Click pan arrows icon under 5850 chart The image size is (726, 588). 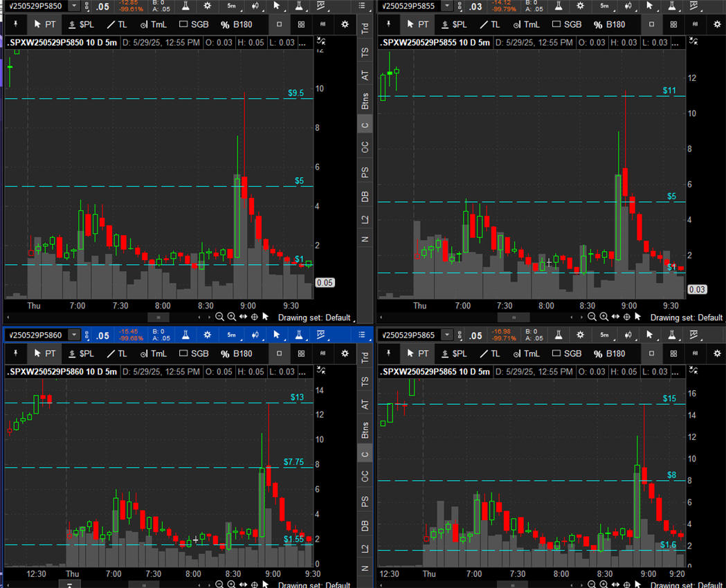pos(243,317)
